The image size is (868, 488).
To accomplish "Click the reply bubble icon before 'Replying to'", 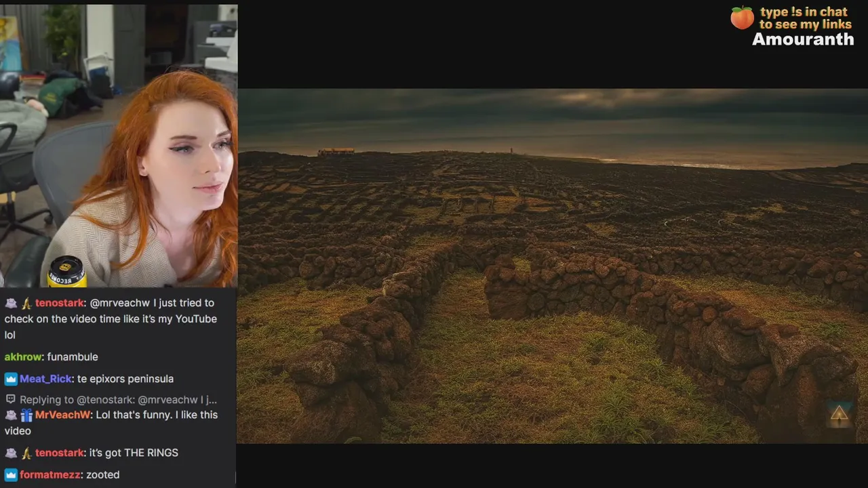I will pos(10,400).
